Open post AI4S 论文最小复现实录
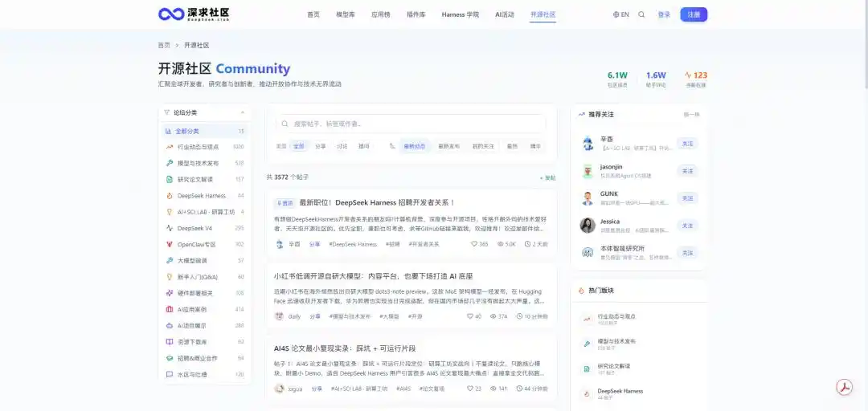Image resolution: width=868 pixels, height=411 pixels. 344,348
